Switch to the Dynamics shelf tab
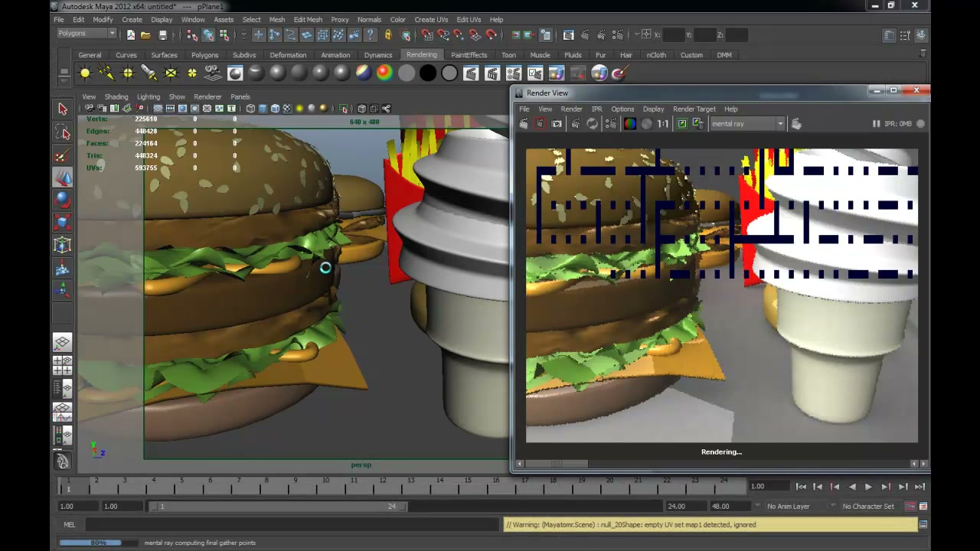 coord(378,55)
